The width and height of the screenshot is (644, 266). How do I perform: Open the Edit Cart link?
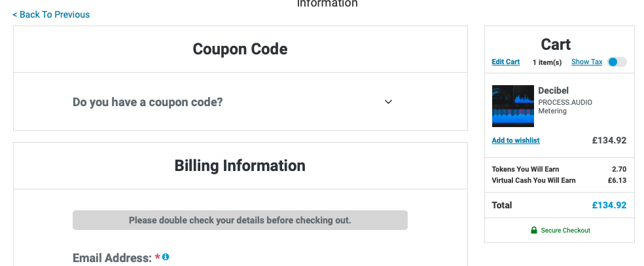click(506, 62)
